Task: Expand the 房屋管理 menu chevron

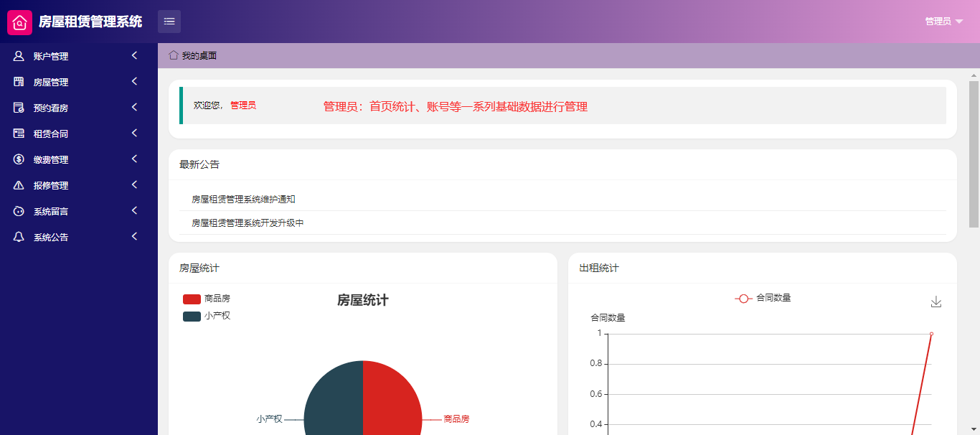Action: 134,81
